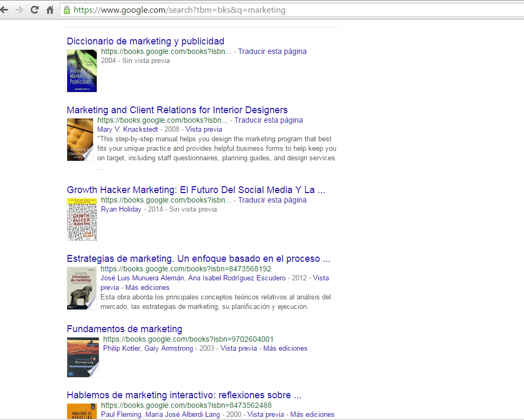The width and height of the screenshot is (524, 420).
Task: Click Más ediciones under Fundamentos de marketing
Action: (x=285, y=348)
